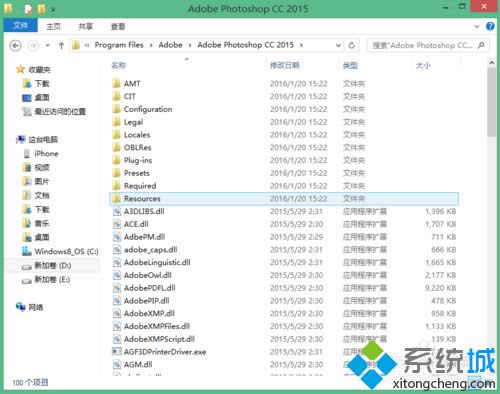Click the Back navigation arrow
Screen dimensions: 500x394
[16, 45]
